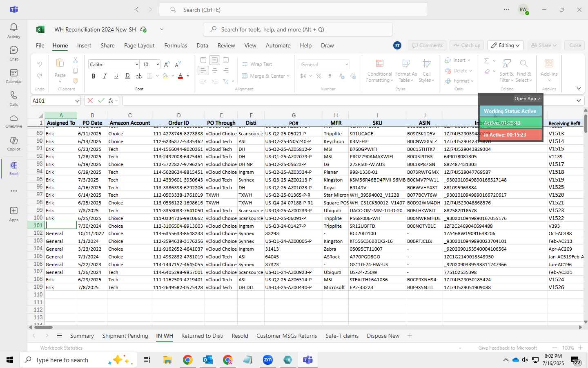
Task: Go back with the Teams back arrow
Action: [x=137, y=9]
